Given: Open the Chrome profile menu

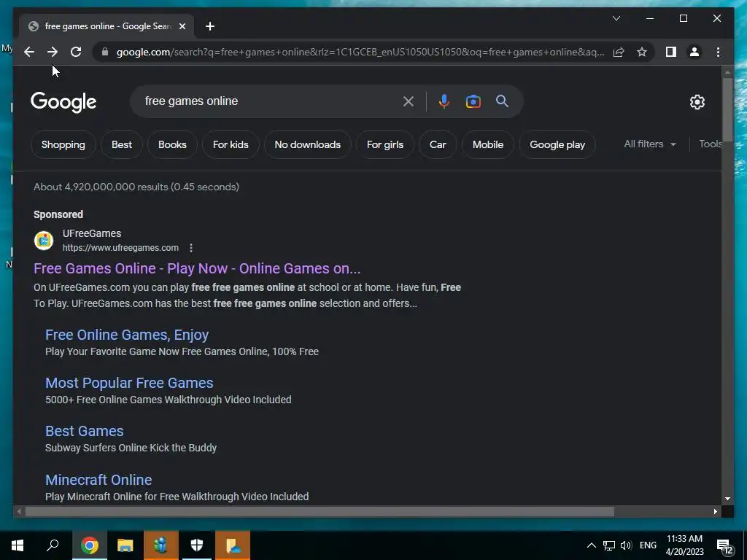Looking at the screenshot, I should [694, 52].
